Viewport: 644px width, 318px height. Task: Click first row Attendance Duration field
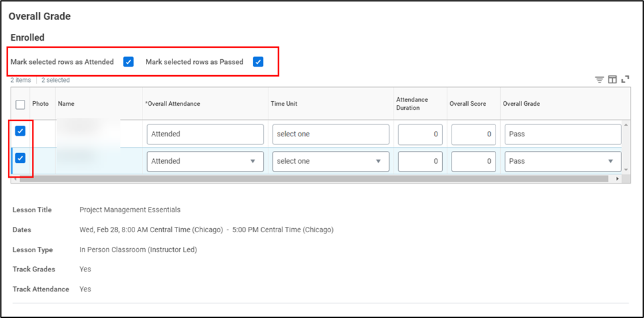click(420, 134)
